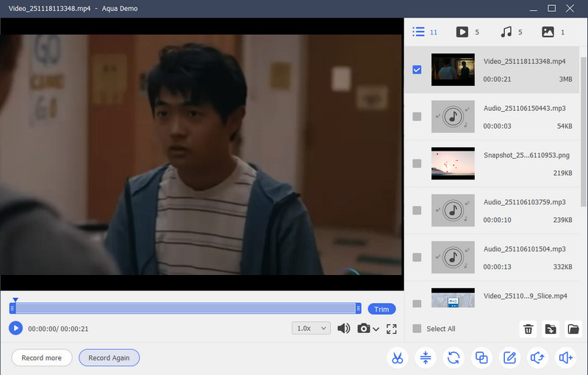
Task: Play the video preview
Action: (15, 329)
